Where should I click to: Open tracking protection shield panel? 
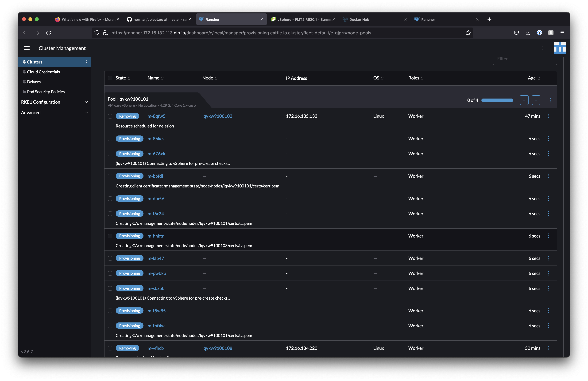click(97, 33)
